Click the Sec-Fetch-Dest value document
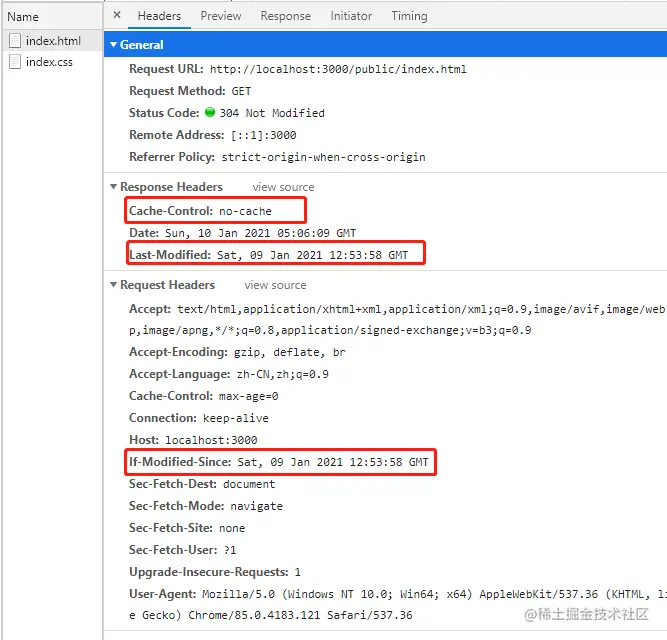This screenshot has width=667, height=640. (x=249, y=484)
